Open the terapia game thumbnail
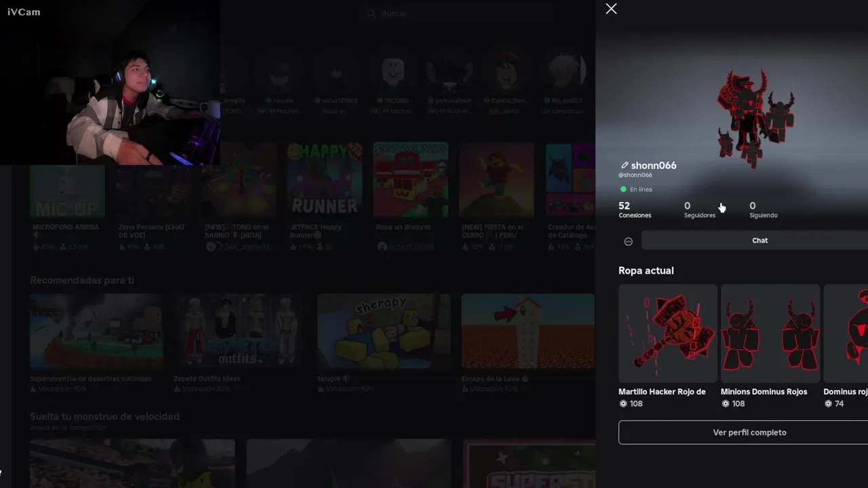 point(384,331)
